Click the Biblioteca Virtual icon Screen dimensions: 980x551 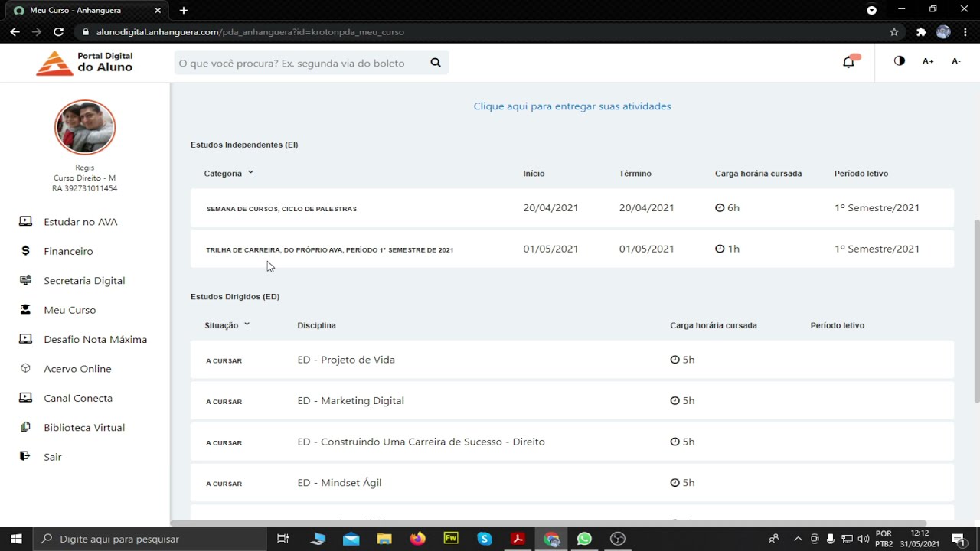tap(25, 427)
